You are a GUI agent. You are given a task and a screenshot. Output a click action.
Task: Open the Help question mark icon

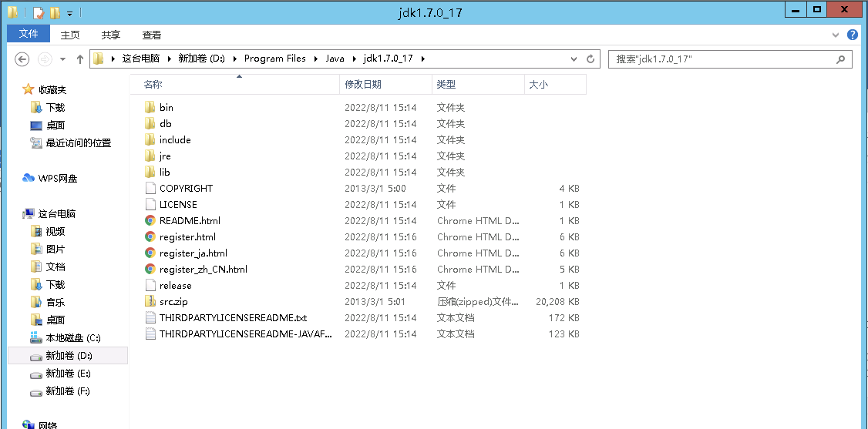[x=853, y=35]
